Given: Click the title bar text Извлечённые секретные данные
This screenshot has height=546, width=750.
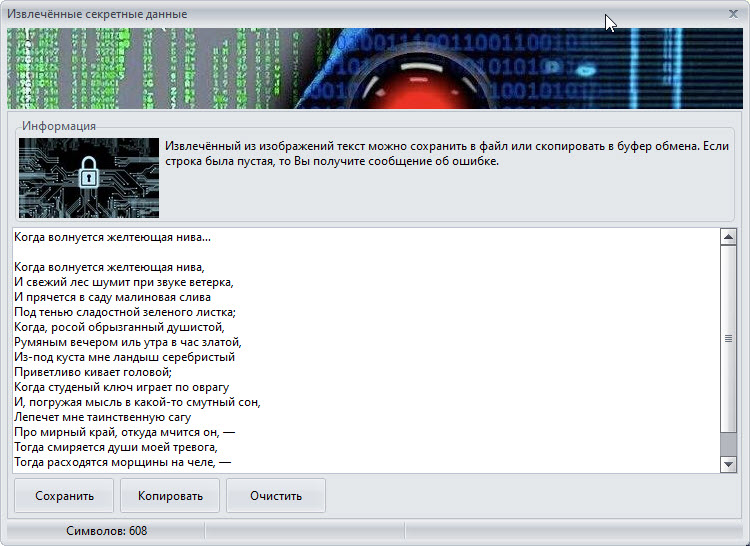Looking at the screenshot, I should tap(98, 14).
